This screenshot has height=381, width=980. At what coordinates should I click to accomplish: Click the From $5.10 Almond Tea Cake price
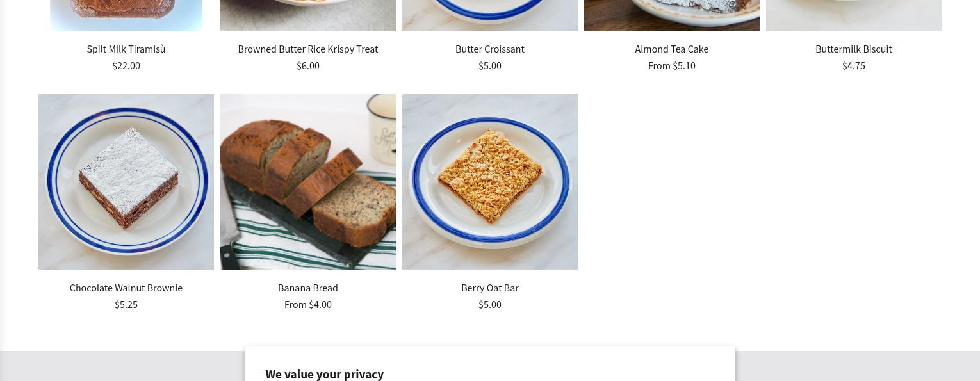pyautogui.click(x=672, y=66)
